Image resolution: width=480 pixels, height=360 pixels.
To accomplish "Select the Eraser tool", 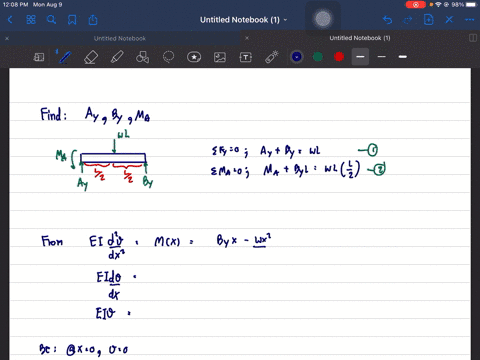I will pos(91,57).
